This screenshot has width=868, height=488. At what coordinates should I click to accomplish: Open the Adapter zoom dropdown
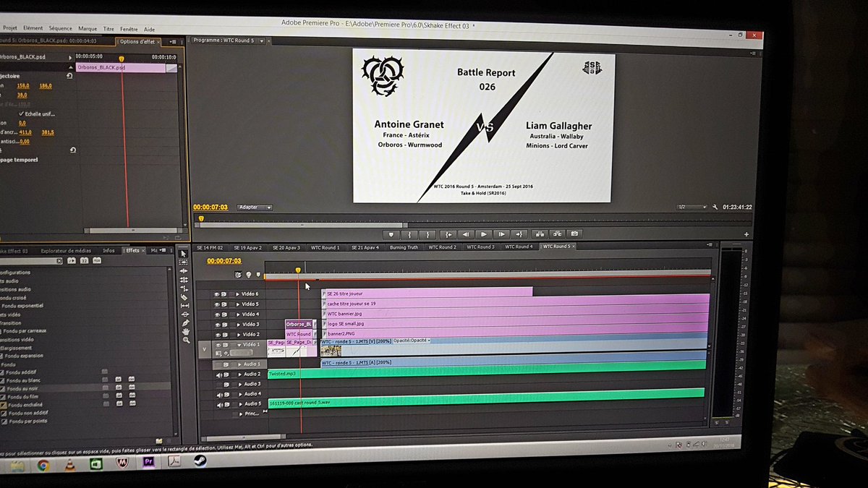(x=255, y=207)
